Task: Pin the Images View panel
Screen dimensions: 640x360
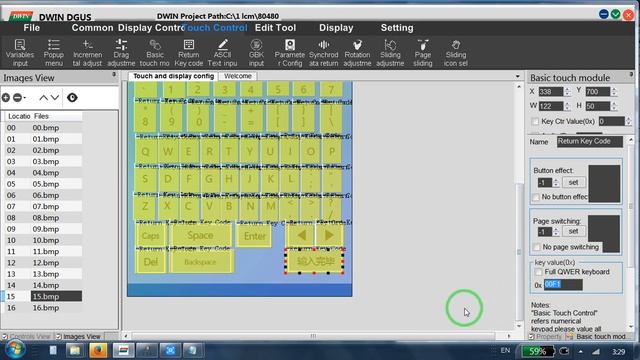Action: [114, 75]
